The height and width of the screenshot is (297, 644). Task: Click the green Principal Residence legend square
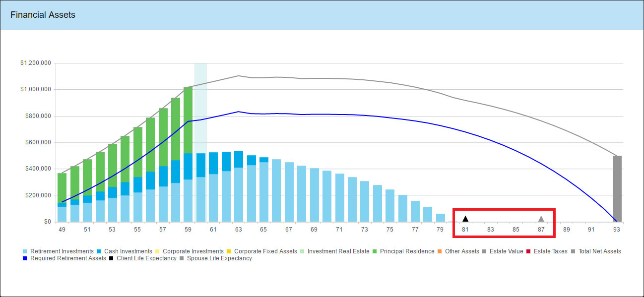point(375,251)
